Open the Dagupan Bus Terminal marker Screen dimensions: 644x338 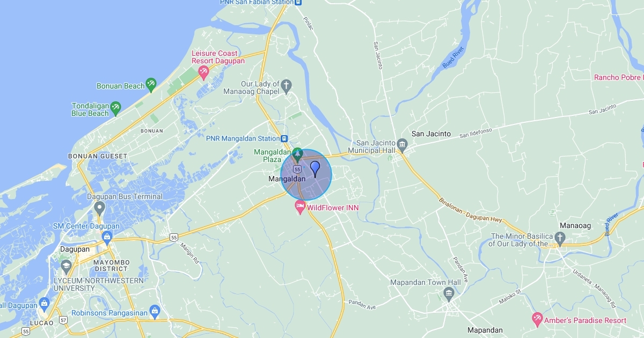pos(99,209)
